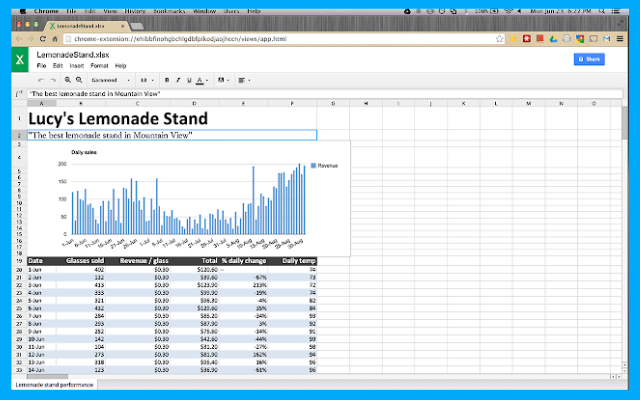Open the font size dropdown
The width and height of the screenshot is (640, 400).
(x=146, y=79)
